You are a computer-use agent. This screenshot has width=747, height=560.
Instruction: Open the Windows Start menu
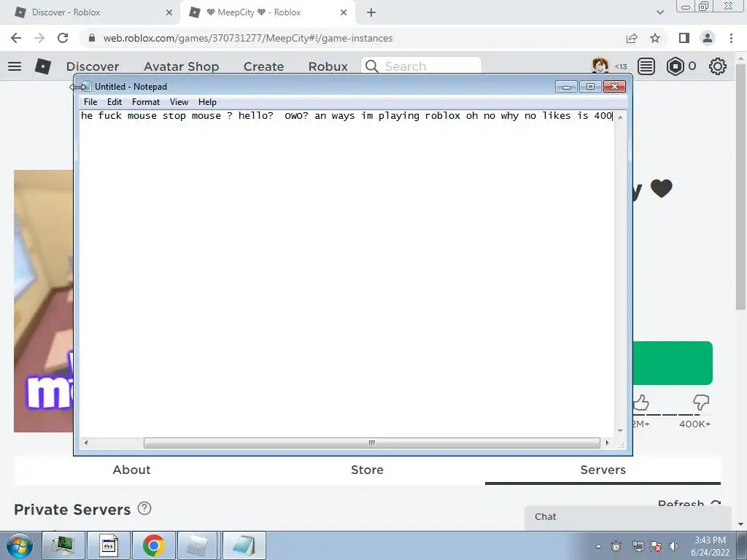click(x=19, y=545)
